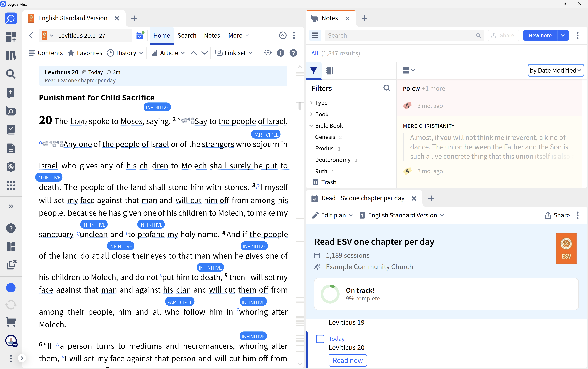Click the Notes search field
588x369 pixels.
(x=404, y=36)
